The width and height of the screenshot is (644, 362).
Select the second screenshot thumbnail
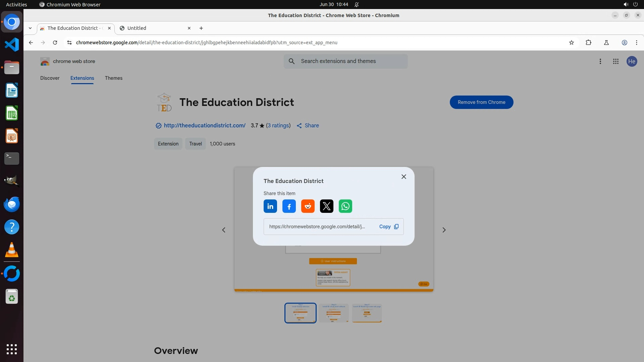[333, 313]
